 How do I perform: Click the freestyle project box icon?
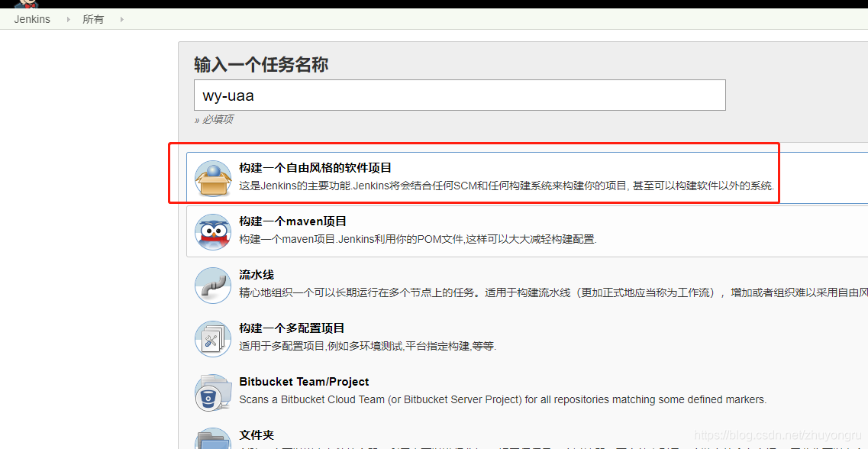point(213,178)
